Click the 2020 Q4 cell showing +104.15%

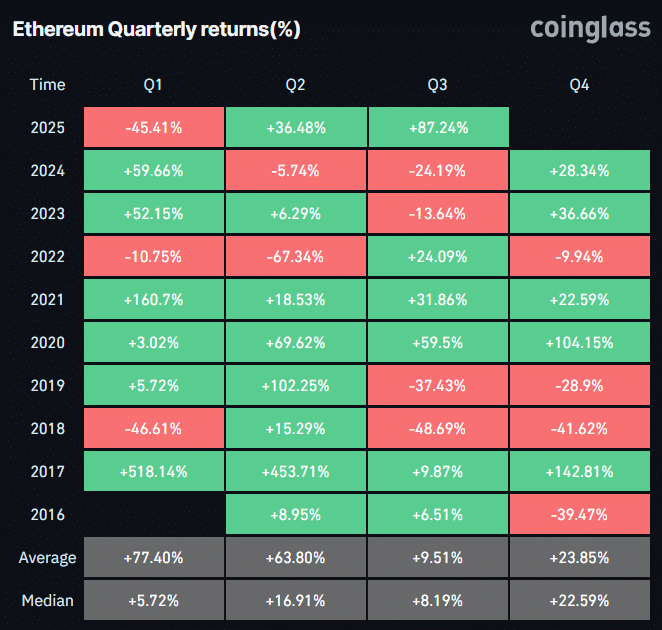click(x=579, y=343)
